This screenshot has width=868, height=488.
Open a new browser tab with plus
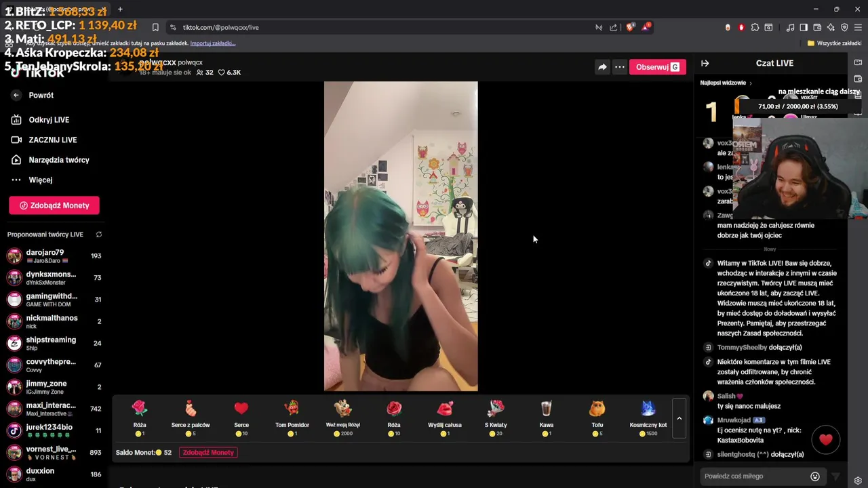pos(120,9)
